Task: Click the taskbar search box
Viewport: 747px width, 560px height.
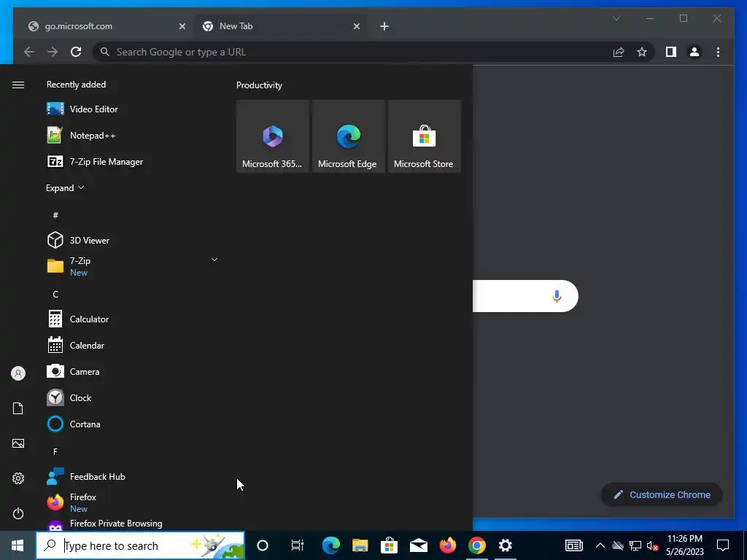Action: (x=140, y=545)
